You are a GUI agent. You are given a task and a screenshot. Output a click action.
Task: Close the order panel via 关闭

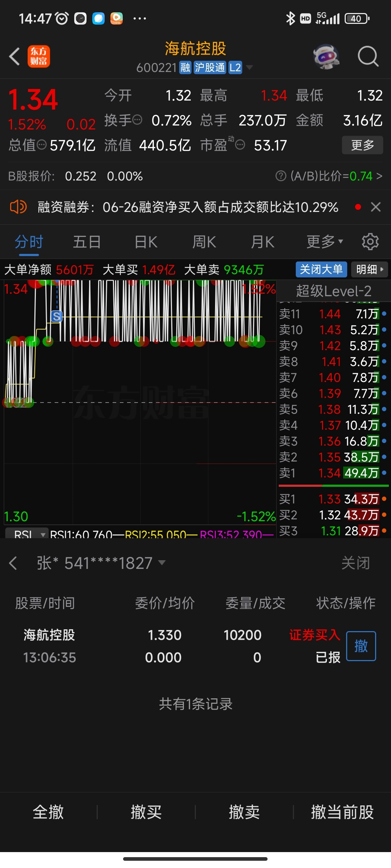tap(356, 563)
